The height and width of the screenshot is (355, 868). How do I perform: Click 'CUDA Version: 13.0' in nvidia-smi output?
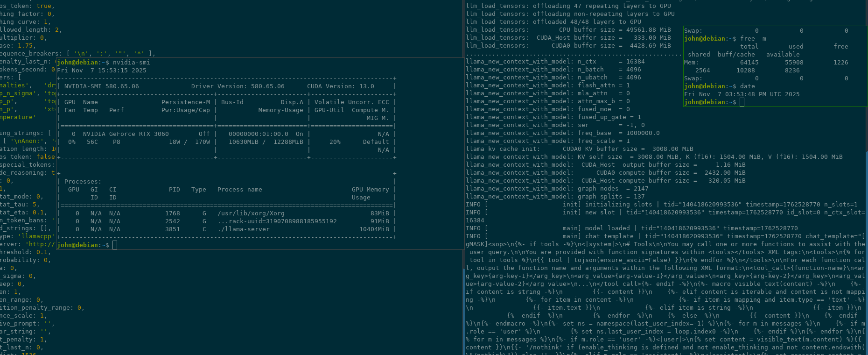point(341,86)
